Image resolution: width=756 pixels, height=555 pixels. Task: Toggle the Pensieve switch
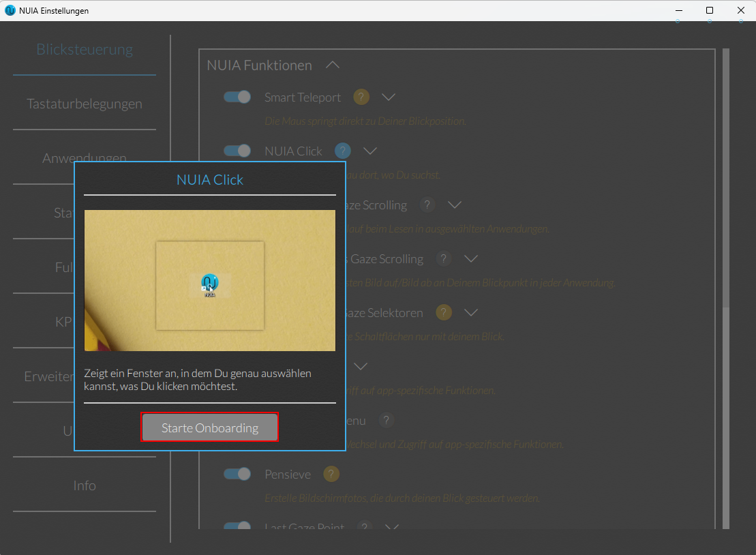pos(237,474)
